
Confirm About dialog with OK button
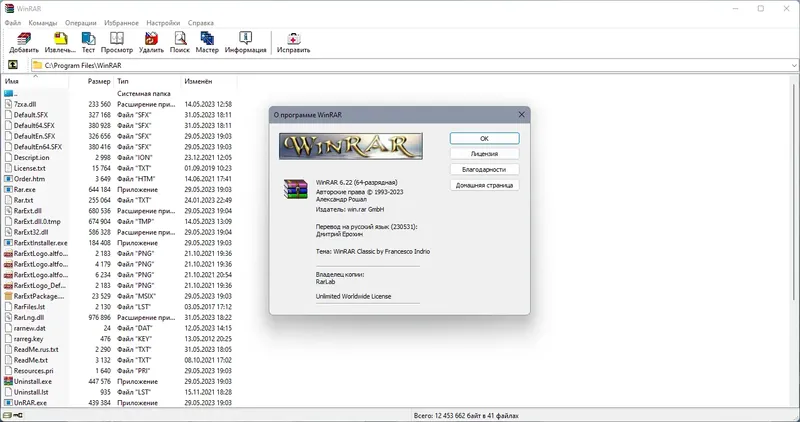484,138
